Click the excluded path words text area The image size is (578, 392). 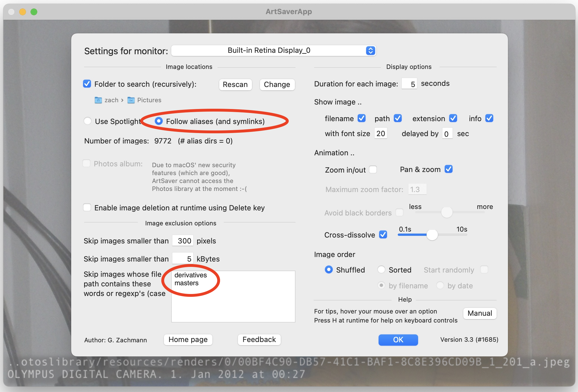233,296
